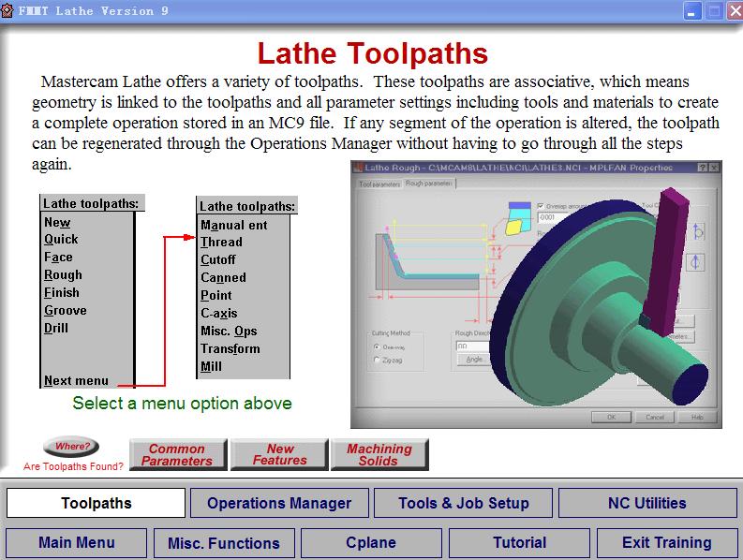The width and height of the screenshot is (743, 560).
Task: Return to the Main Menu
Action: click(x=76, y=543)
